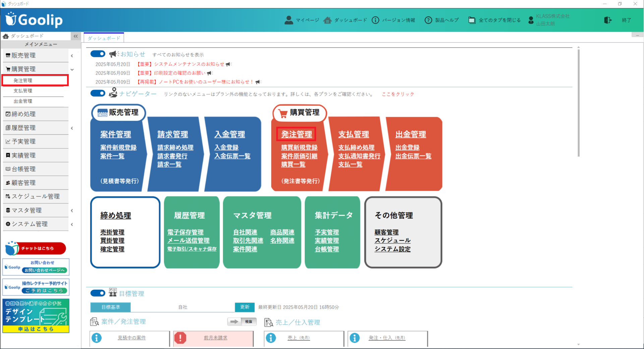The width and height of the screenshot is (644, 349).
Task: Click the 購買管理 cart icon in navigator
Action: [x=283, y=113]
